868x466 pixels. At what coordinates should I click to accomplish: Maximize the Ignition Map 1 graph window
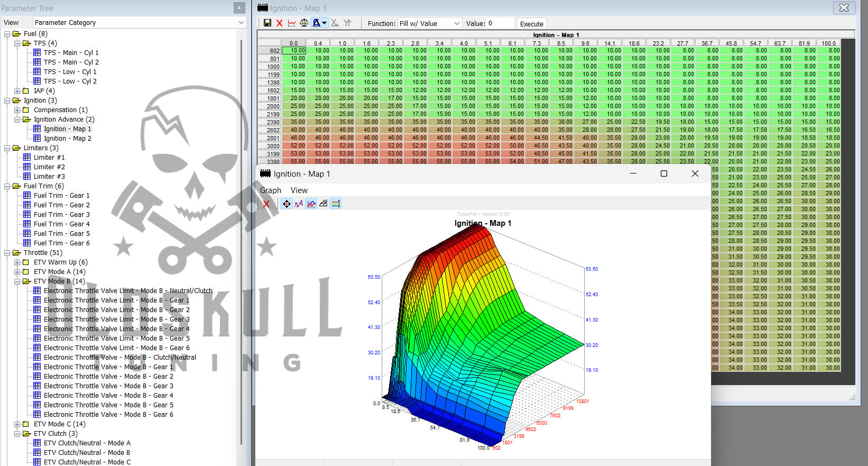(x=664, y=173)
